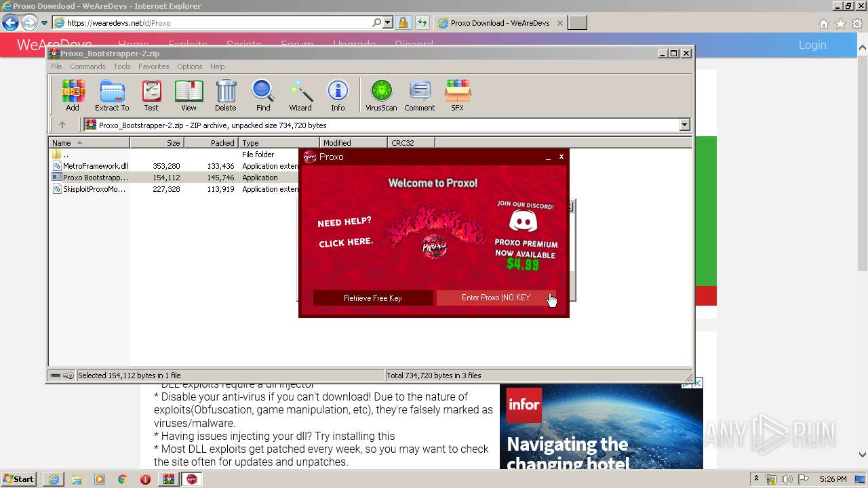Sort files by the Size column
This screenshot has width=868, height=488.
pyautogui.click(x=157, y=142)
